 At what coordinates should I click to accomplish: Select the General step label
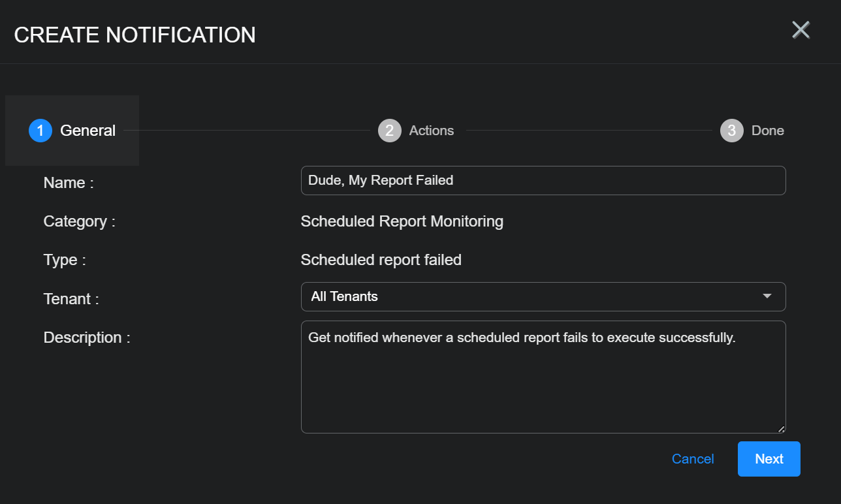click(87, 131)
